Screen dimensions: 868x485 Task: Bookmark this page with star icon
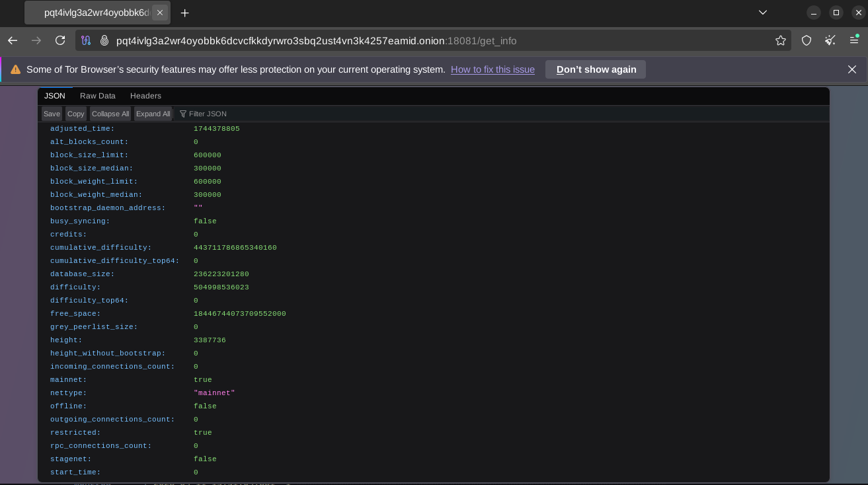point(780,40)
